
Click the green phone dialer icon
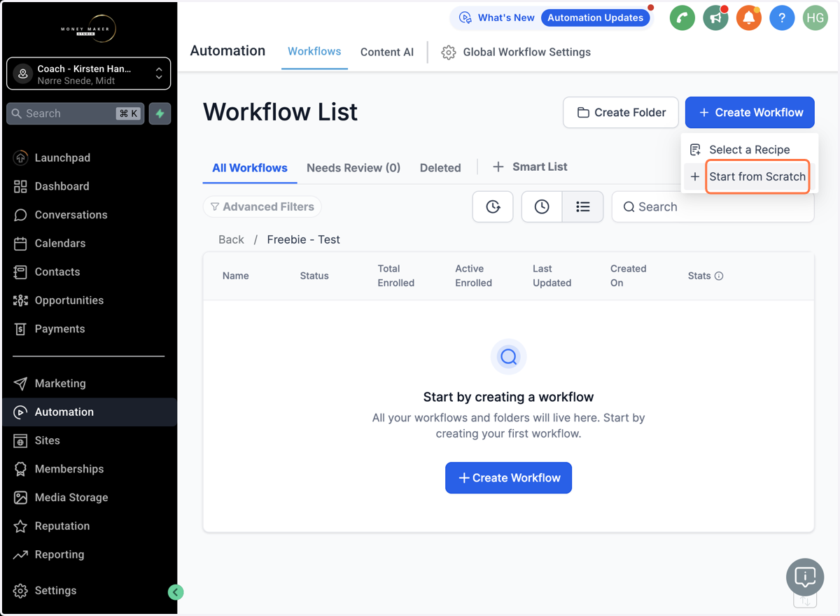pyautogui.click(x=682, y=18)
